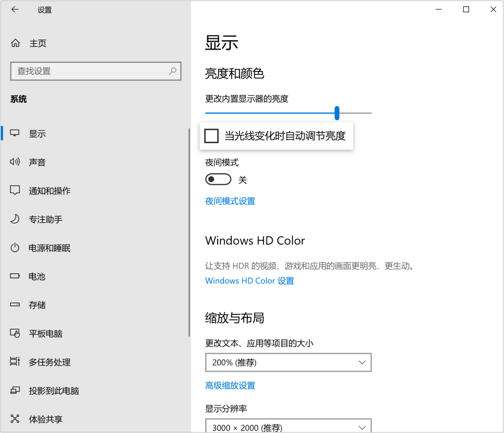Select 通知和操作 in the sidebar
The width and height of the screenshot is (504, 433).
point(95,191)
